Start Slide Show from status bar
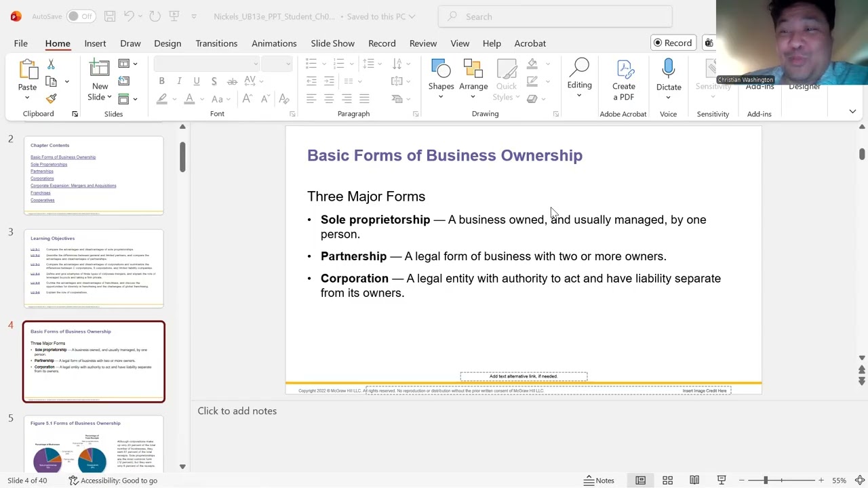The height and width of the screenshot is (488, 868). click(x=722, y=481)
